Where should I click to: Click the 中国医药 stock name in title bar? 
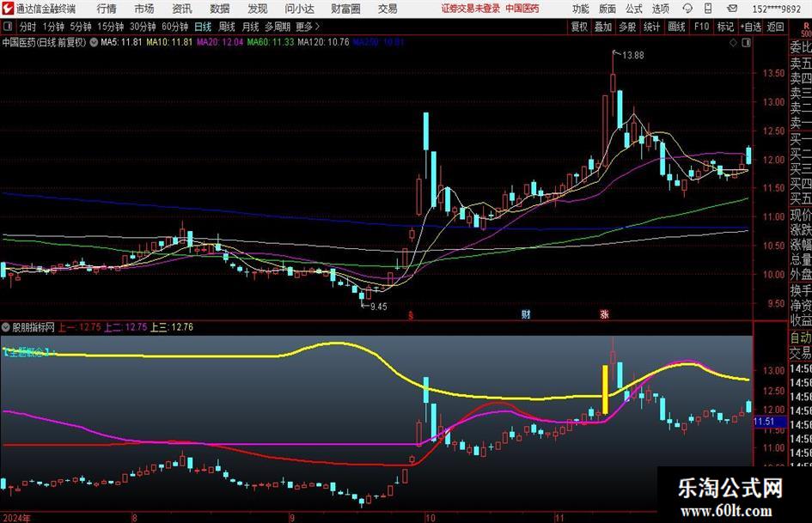tap(522, 9)
